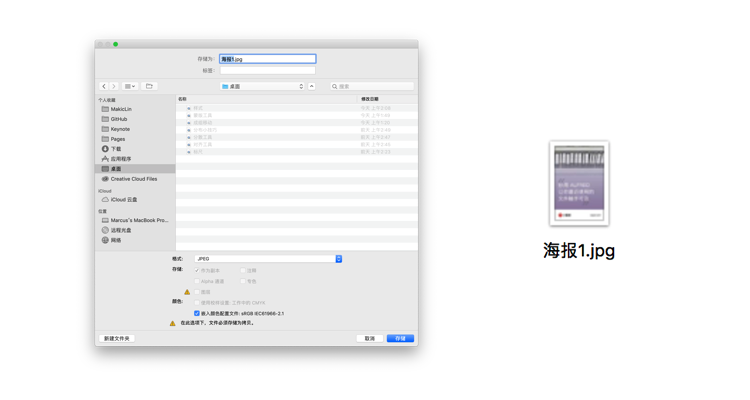Image resolution: width=750 pixels, height=400 pixels.
Task: Select the GitHub folder in the sidebar
Action: [119, 119]
